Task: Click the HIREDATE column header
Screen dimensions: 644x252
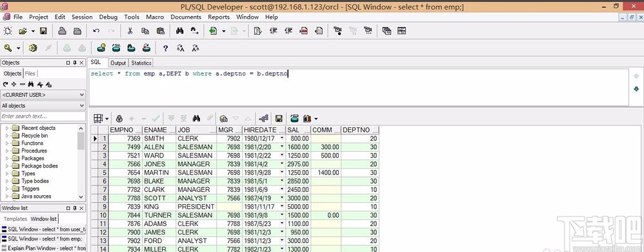Action: click(264, 130)
